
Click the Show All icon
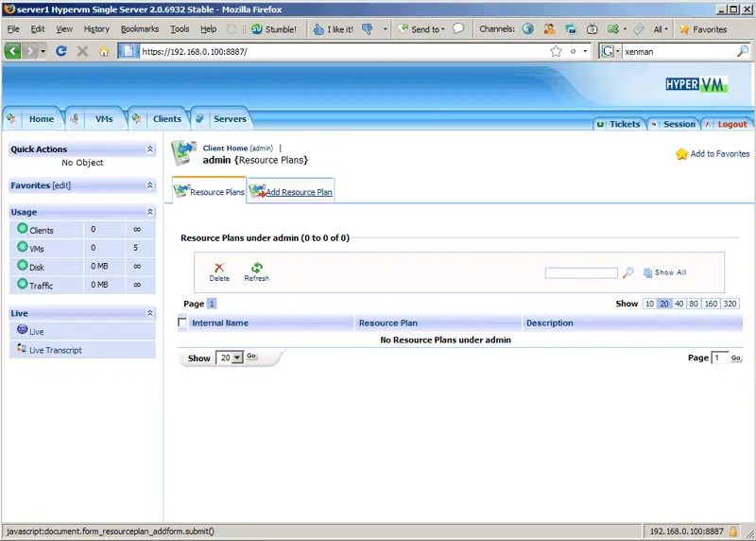coord(648,272)
